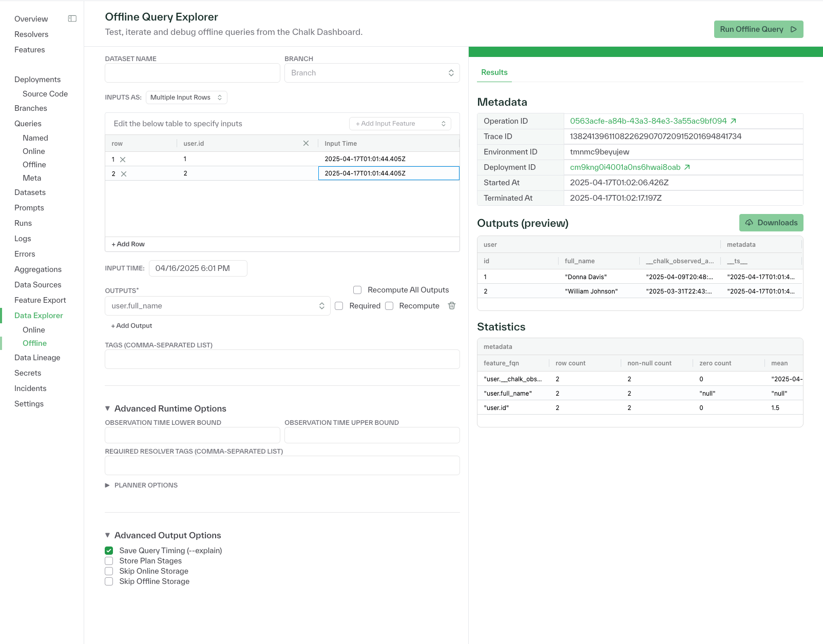This screenshot has width=823, height=644.
Task: Click the + Add Row button
Action: pyautogui.click(x=127, y=244)
